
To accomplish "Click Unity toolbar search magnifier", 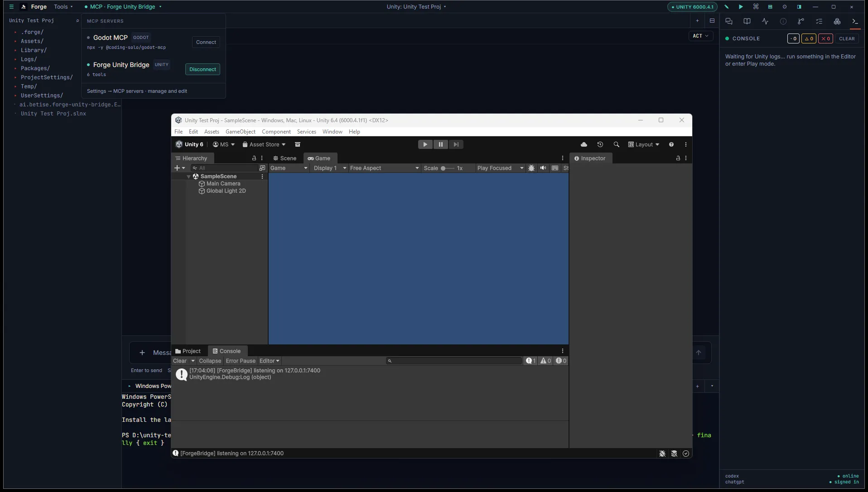I will [x=616, y=144].
